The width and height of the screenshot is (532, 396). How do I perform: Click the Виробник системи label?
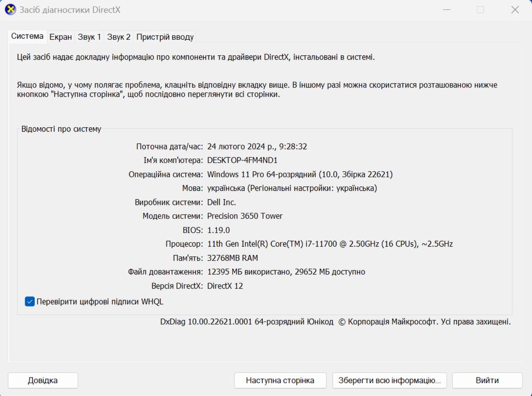pyautogui.click(x=169, y=202)
